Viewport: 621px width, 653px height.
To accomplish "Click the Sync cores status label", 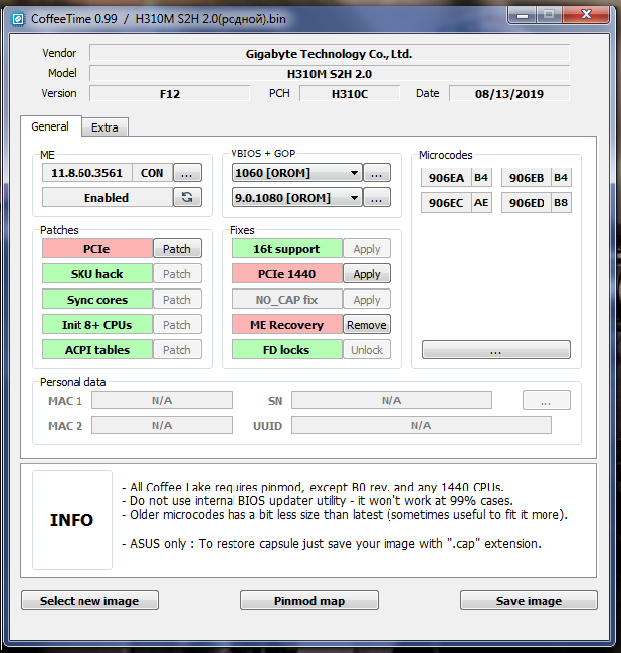I will pyautogui.click(x=97, y=299).
